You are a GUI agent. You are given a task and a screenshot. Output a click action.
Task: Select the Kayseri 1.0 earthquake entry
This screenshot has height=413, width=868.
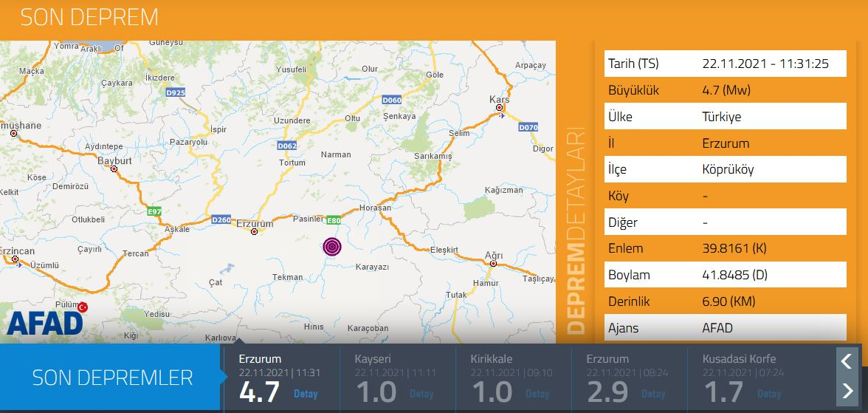(396, 377)
